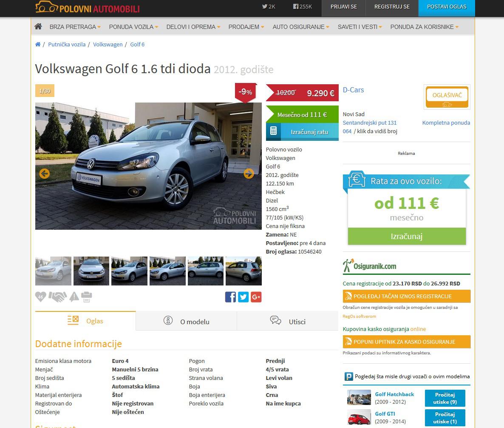This screenshot has width=504, height=428.
Task: Expand the Delovi i oprema menu
Action: (193, 27)
